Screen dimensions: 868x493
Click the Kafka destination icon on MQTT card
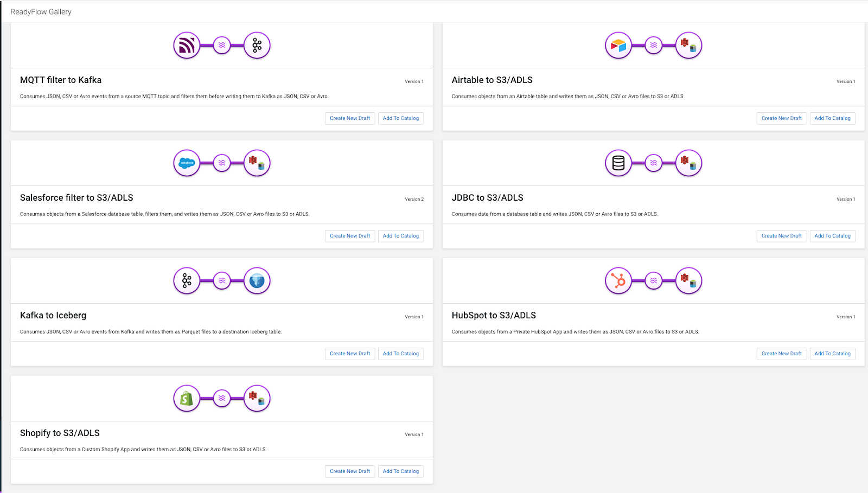[x=257, y=46]
